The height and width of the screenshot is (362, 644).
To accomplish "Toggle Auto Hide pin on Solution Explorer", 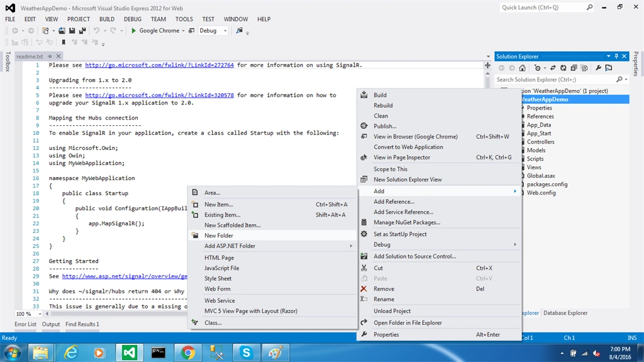I will point(616,57).
